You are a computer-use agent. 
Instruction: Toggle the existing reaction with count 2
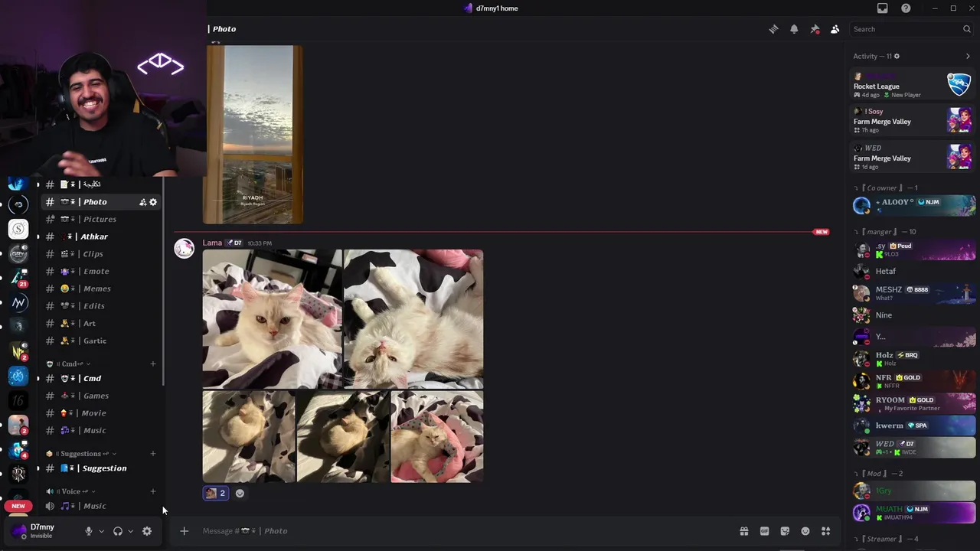click(x=215, y=494)
